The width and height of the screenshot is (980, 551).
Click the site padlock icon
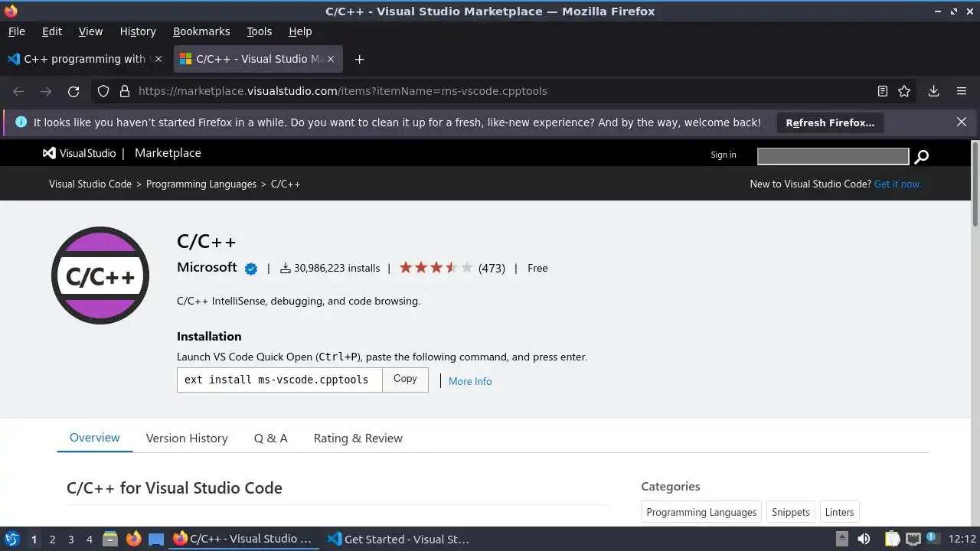[x=125, y=91]
